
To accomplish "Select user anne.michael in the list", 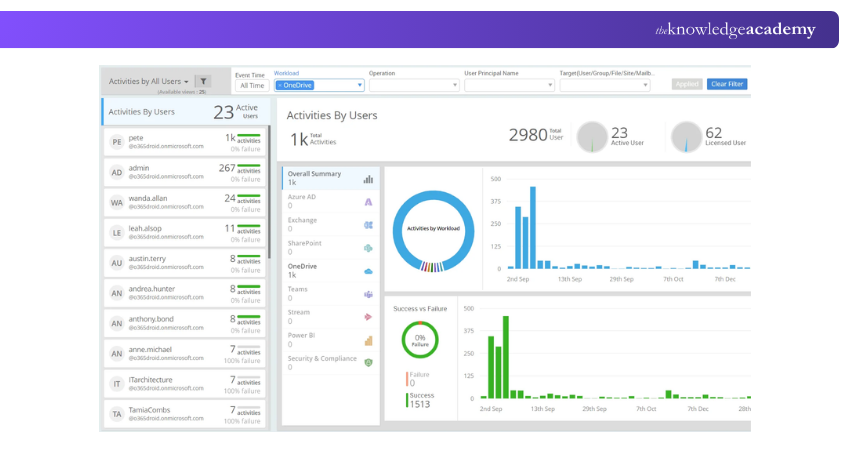I will tap(185, 354).
